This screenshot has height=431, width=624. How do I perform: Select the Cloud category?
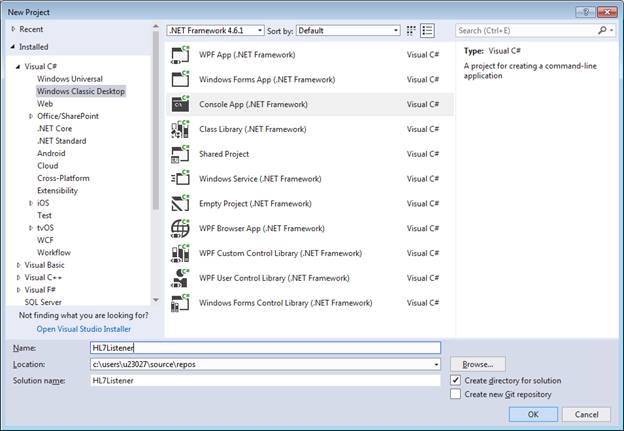pos(48,166)
